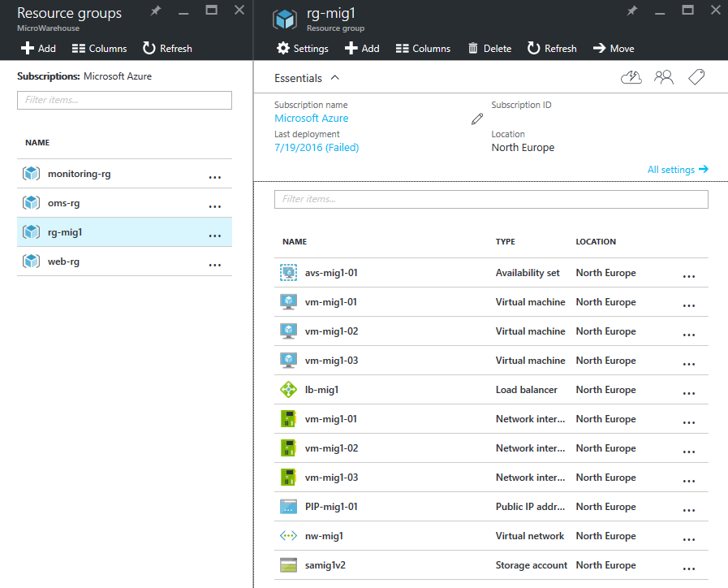Open the Tags icon in Essentials
728x588 pixels.
[696, 77]
